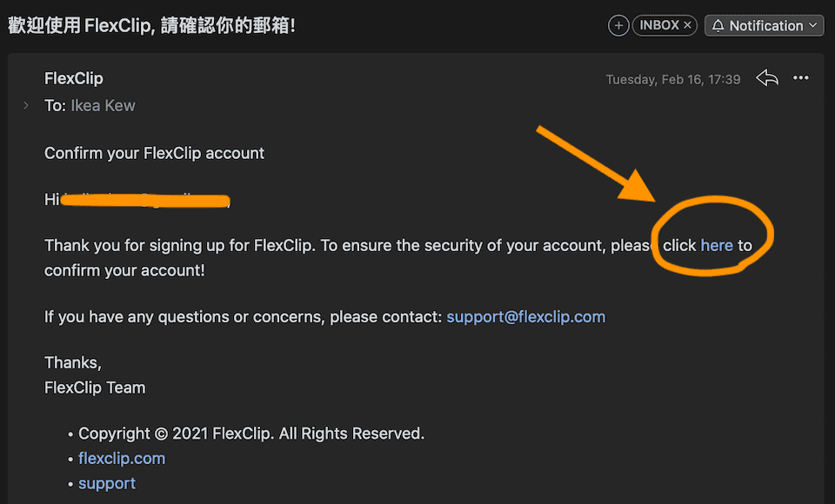Click the 'here' confirmation link

click(x=717, y=245)
